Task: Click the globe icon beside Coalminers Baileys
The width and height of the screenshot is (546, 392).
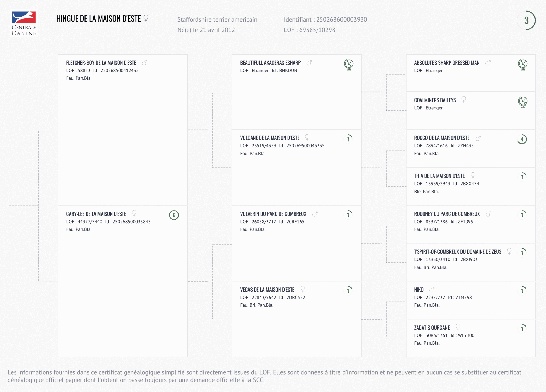Action: coord(522,102)
